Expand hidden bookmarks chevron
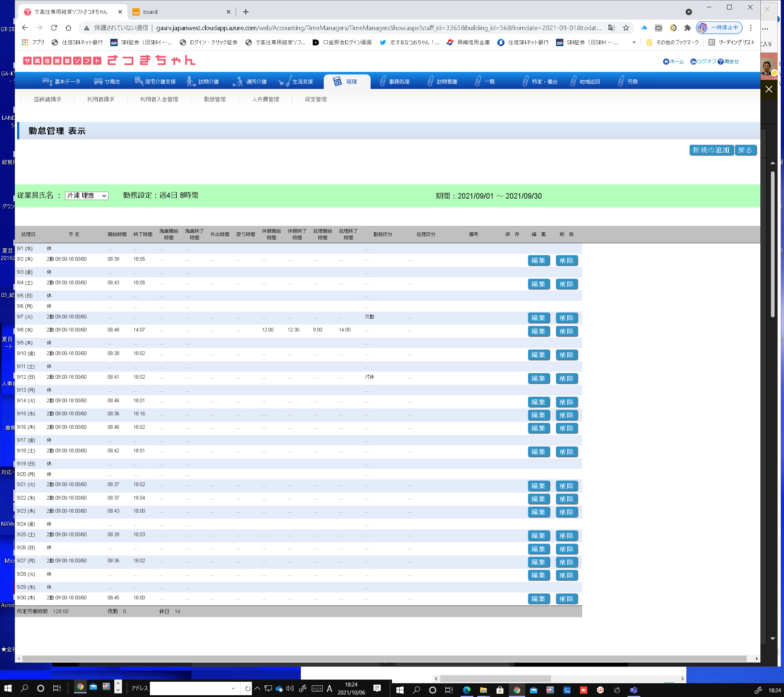This screenshot has width=784, height=697. pos(634,42)
